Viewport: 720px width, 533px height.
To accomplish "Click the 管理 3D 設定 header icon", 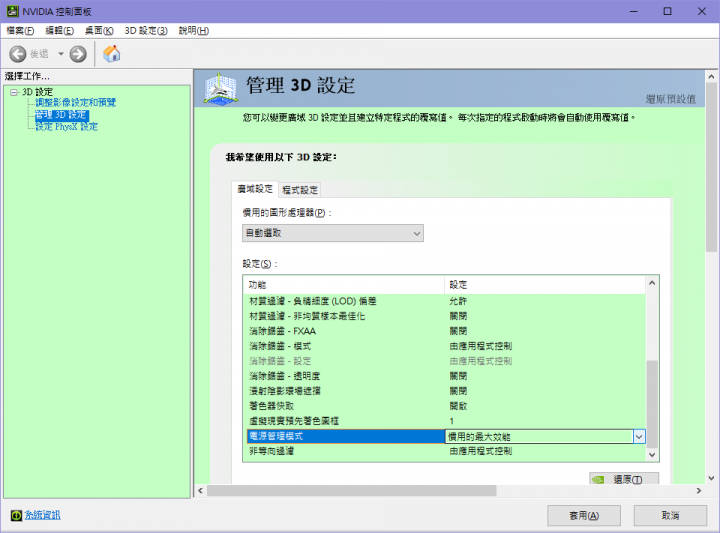I will (x=221, y=89).
